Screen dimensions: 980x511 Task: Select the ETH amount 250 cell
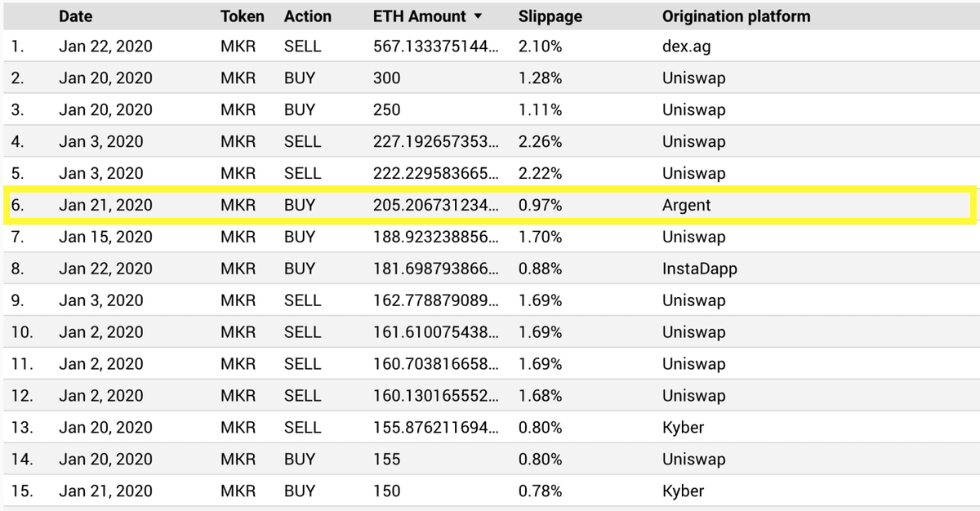pos(386,110)
